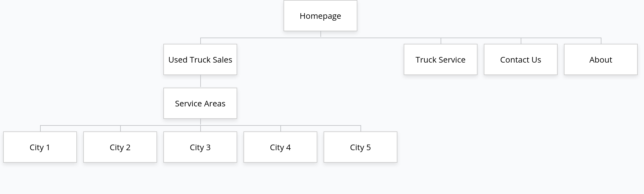Click the Homepage label text
644x194 pixels.
[320, 16]
